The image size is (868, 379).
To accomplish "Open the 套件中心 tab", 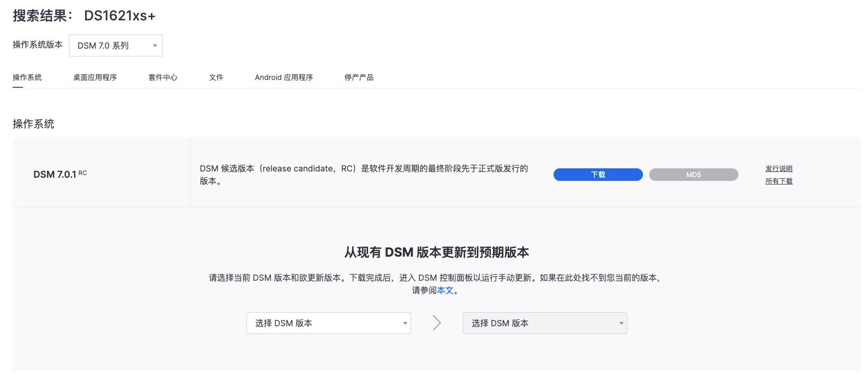I will (163, 77).
